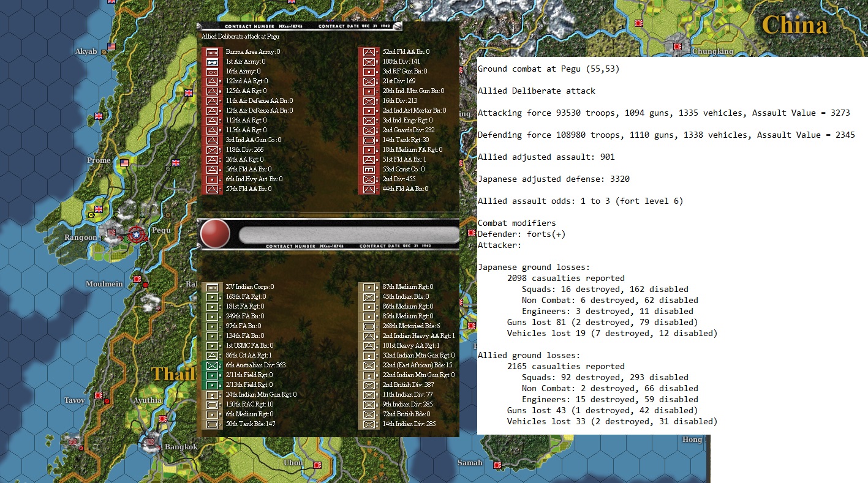Click the XV Indian Corps headquarters icon

[213, 287]
